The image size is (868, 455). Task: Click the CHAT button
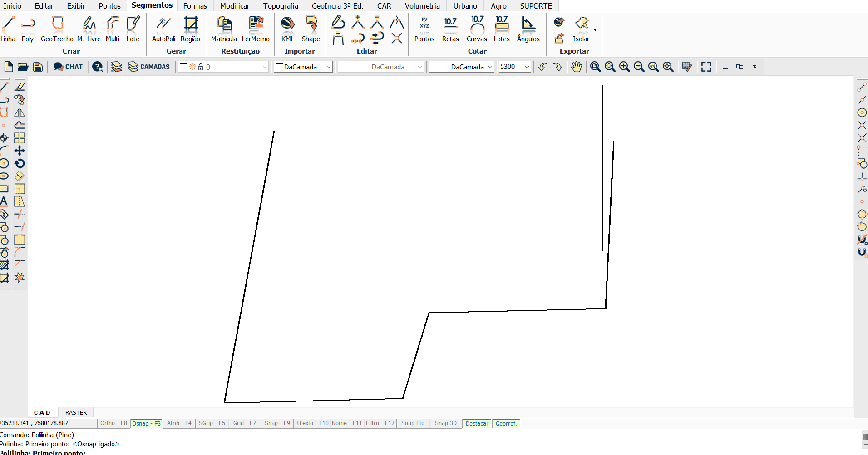68,67
